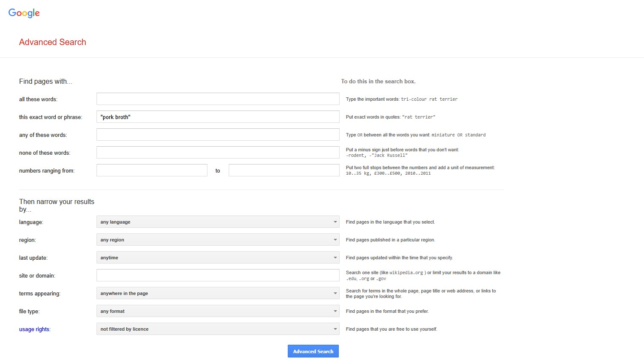The width and height of the screenshot is (644, 363).
Task: Focus the all these words field
Action: click(x=218, y=99)
